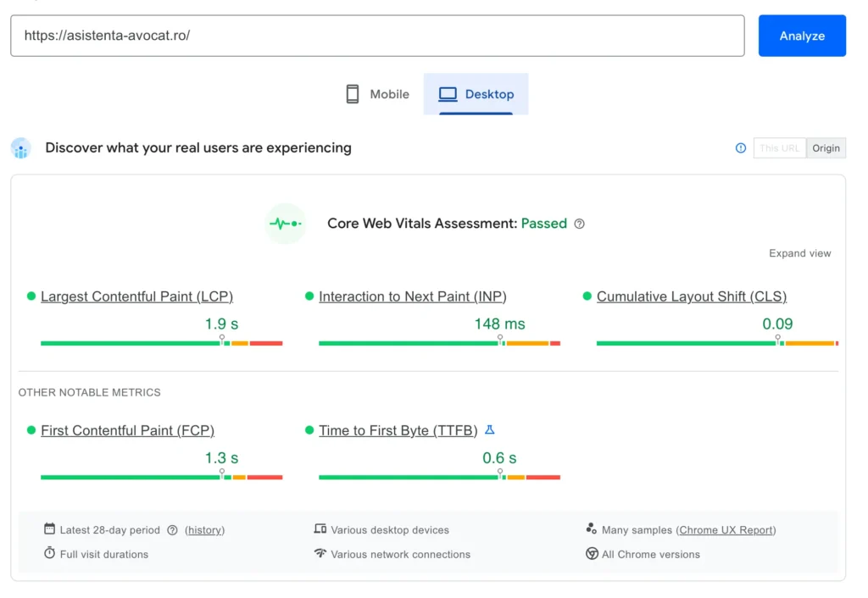The height and width of the screenshot is (598, 868).
Task: Click the LCP value 1.9 s
Action: pyautogui.click(x=221, y=324)
